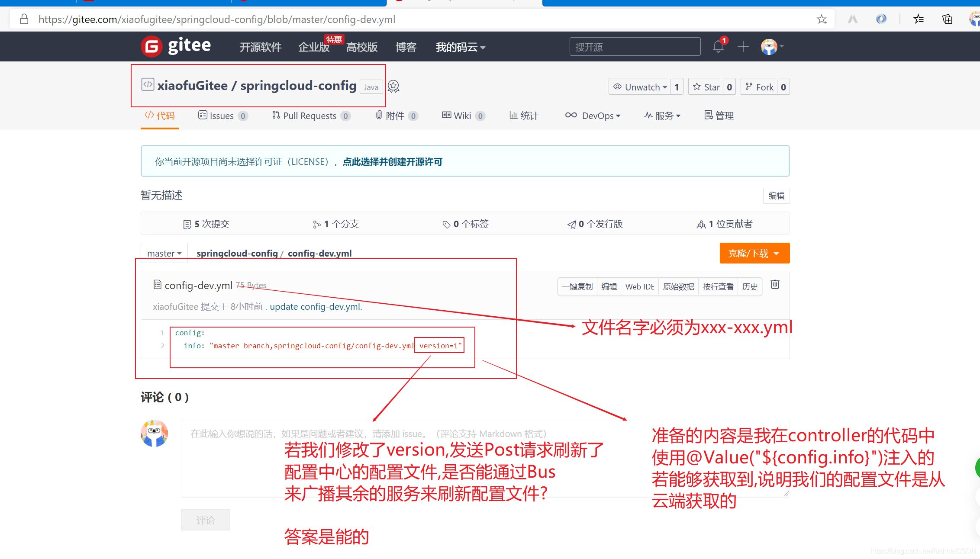Open the file 历史 history
Viewport: 980px width, 559px height.
pos(750,286)
